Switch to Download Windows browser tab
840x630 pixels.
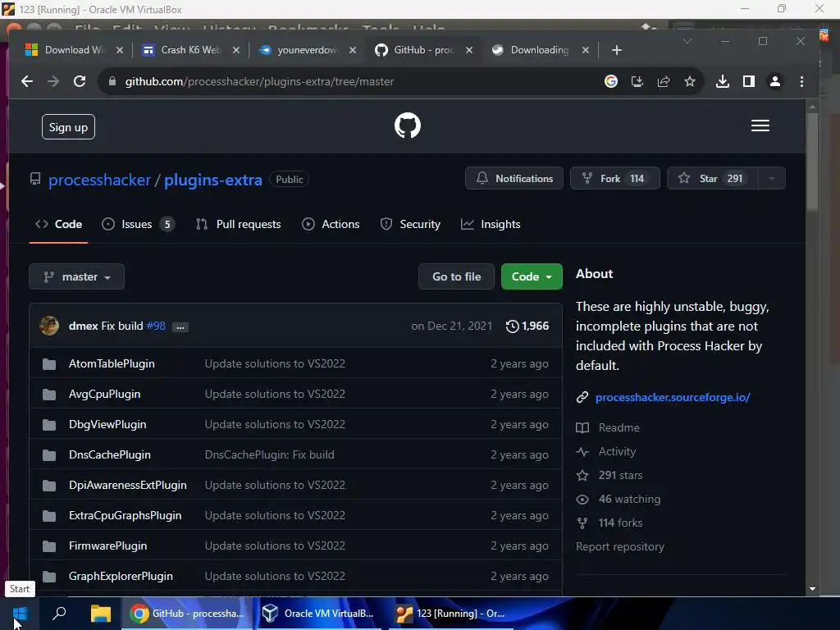tap(74, 50)
